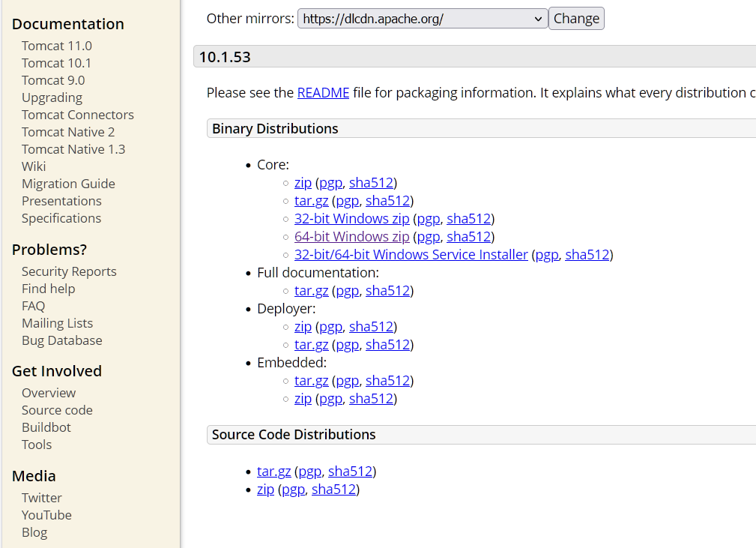The image size is (756, 548).
Task: Open sha512 for source code zip
Action: (333, 489)
